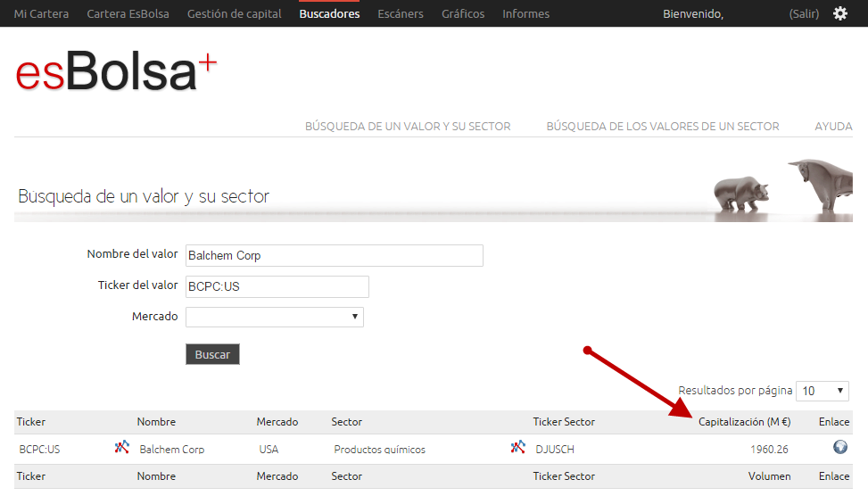The image size is (868, 496).
Task: Open the Escáners menu
Action: pyautogui.click(x=401, y=13)
